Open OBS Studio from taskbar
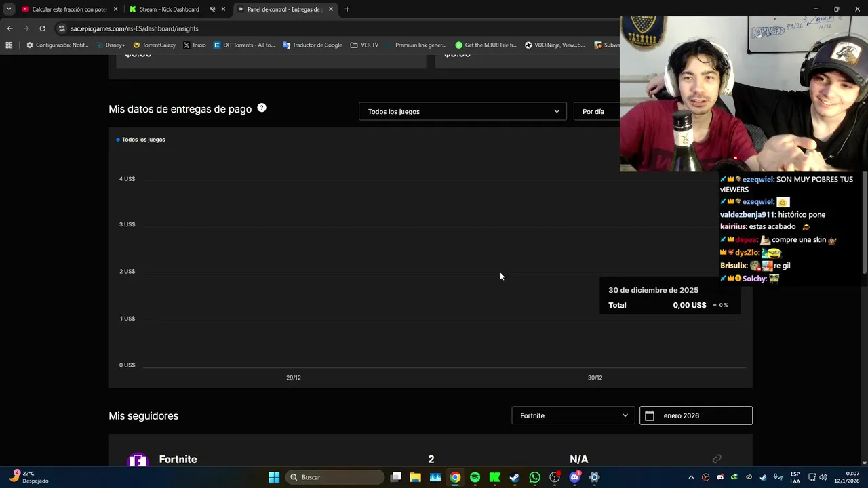The width and height of the screenshot is (868, 488). [555, 477]
